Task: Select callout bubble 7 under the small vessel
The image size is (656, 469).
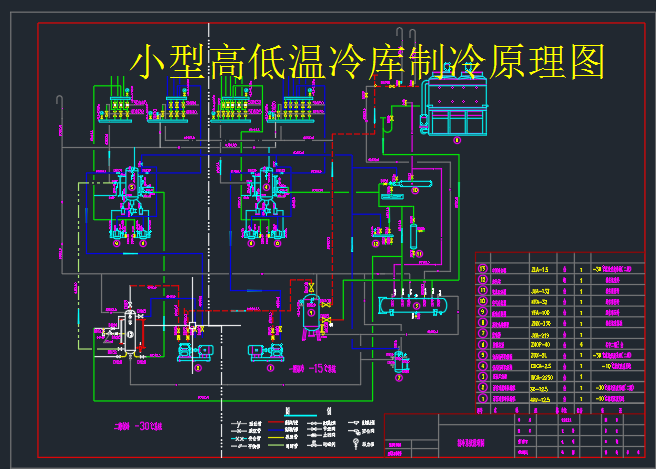Action: [x=399, y=378]
